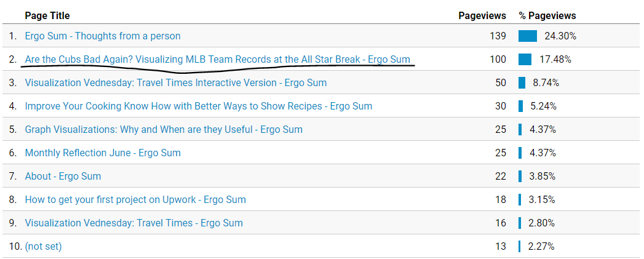The height and width of the screenshot is (259, 644).
Task: Sort by the Page Title column header
Action: point(47,15)
